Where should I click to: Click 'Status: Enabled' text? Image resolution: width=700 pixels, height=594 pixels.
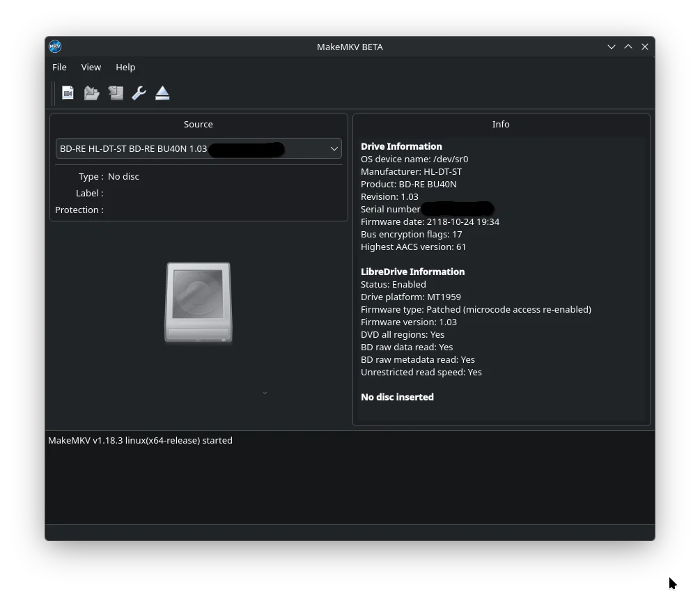click(x=394, y=284)
